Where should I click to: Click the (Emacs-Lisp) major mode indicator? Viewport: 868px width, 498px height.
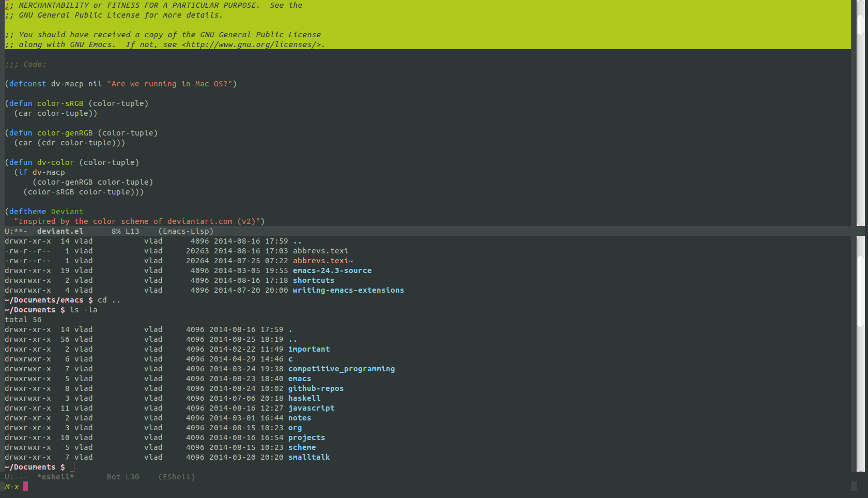[x=186, y=231]
